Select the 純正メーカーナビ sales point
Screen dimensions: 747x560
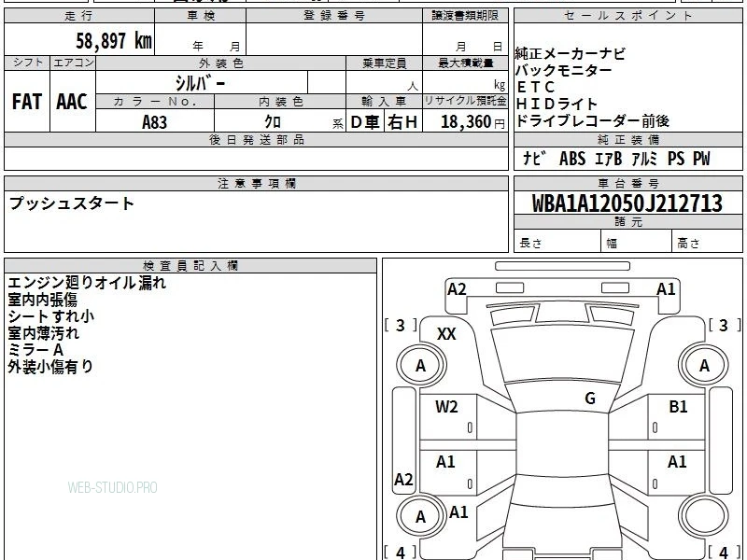coord(570,53)
